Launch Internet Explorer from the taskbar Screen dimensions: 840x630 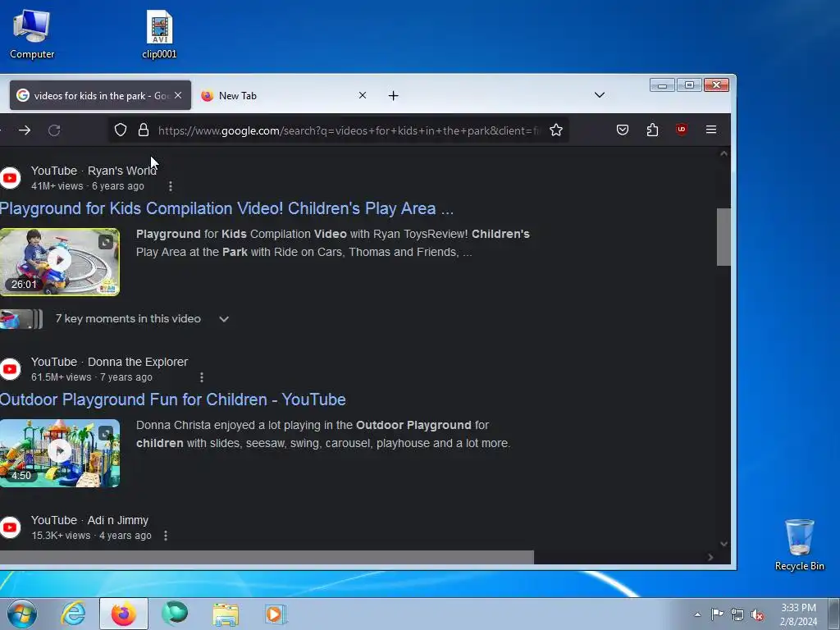pos(73,614)
